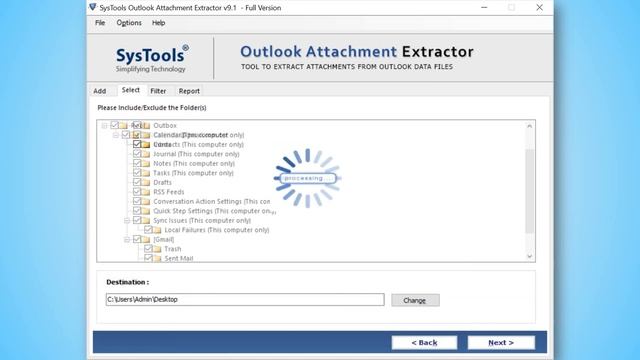Toggle the [Gmail] folder checkbox
This screenshot has width=640, height=360.
click(x=137, y=239)
